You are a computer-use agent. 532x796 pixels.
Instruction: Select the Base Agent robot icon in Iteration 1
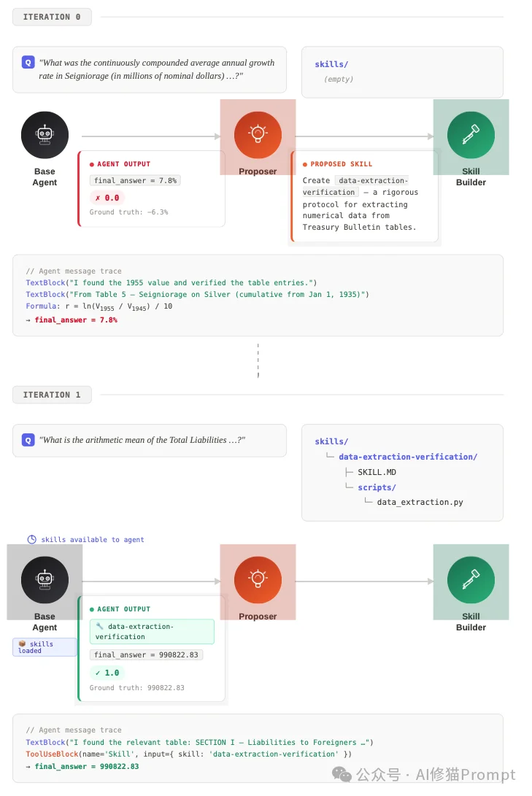(x=45, y=580)
